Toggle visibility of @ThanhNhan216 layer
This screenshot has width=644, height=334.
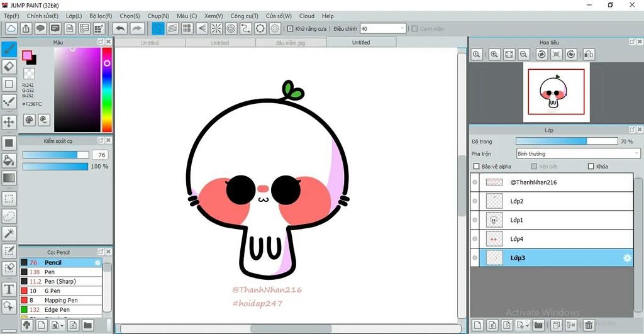click(475, 182)
